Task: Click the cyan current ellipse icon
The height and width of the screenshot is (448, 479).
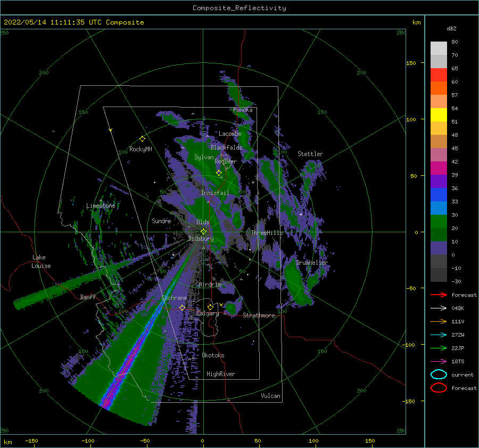Action: point(439,374)
